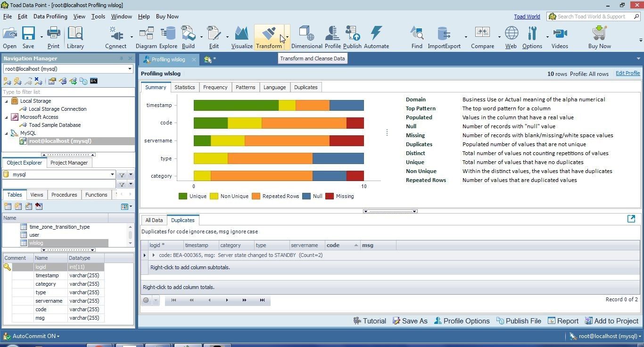The width and height of the screenshot is (644, 347).
Task: Open the mysql database dropdown
Action: point(112,174)
